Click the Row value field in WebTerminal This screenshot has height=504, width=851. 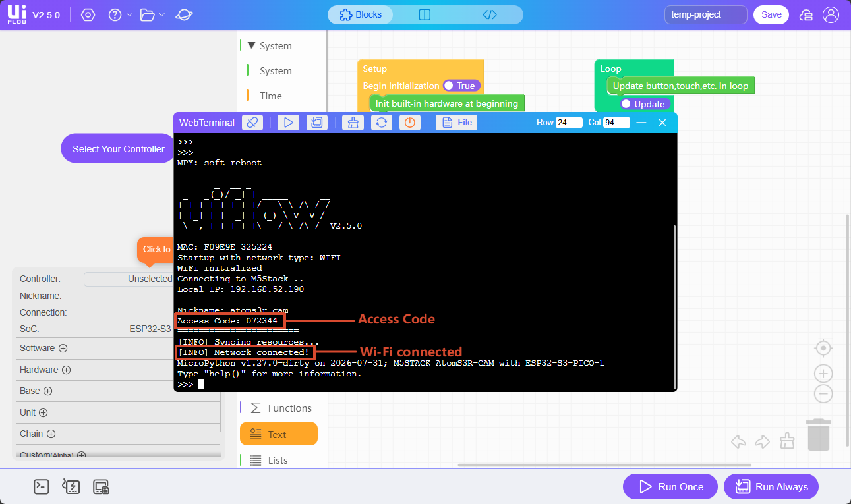point(569,123)
